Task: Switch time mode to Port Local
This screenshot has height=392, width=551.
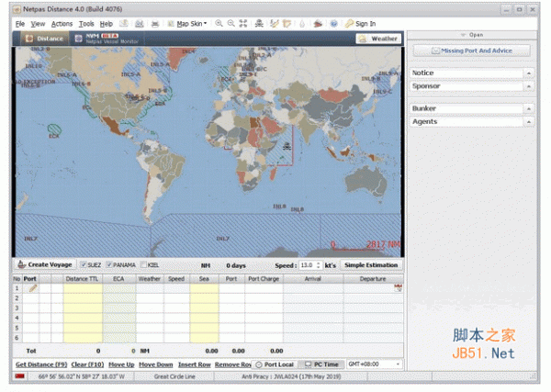Action: click(x=275, y=364)
